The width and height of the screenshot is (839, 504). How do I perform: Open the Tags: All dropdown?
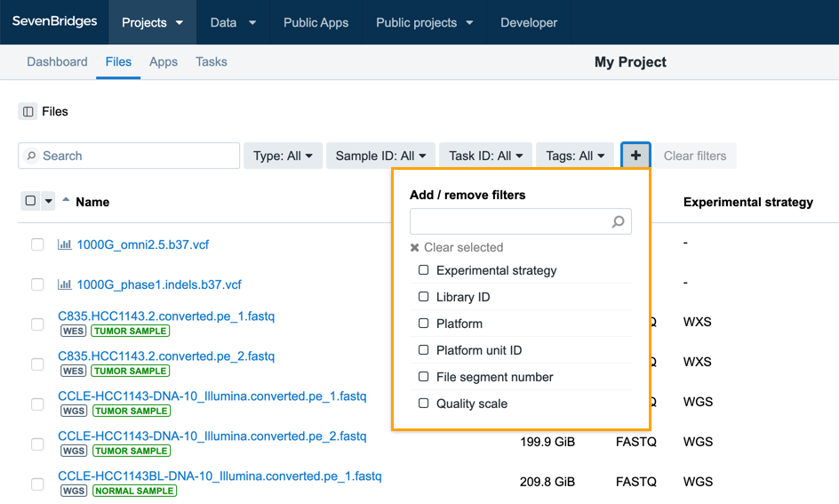pyautogui.click(x=575, y=156)
